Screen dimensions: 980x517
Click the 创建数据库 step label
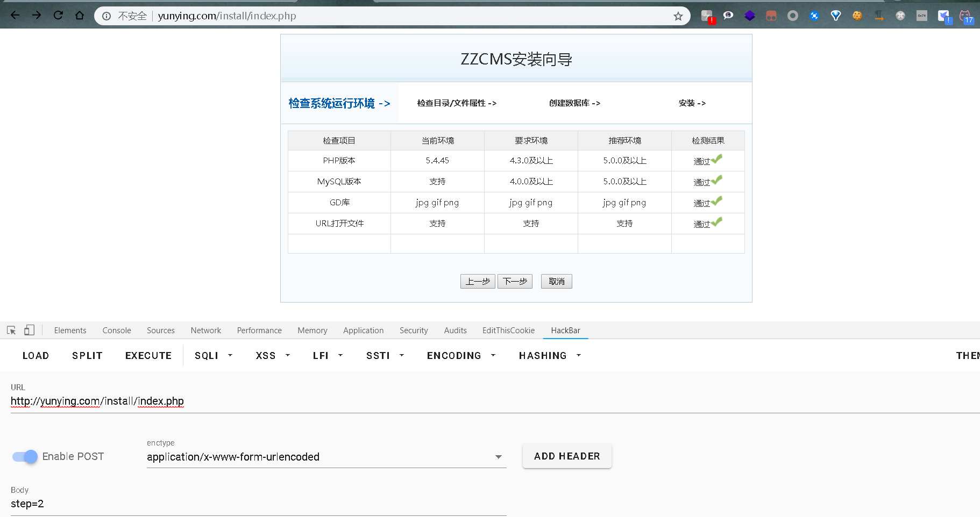click(574, 103)
